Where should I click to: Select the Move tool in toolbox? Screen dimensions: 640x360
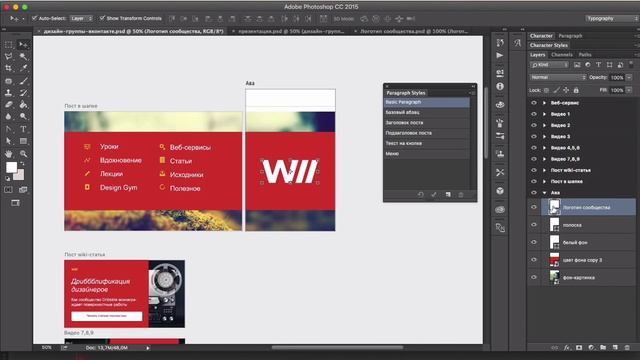[23, 44]
